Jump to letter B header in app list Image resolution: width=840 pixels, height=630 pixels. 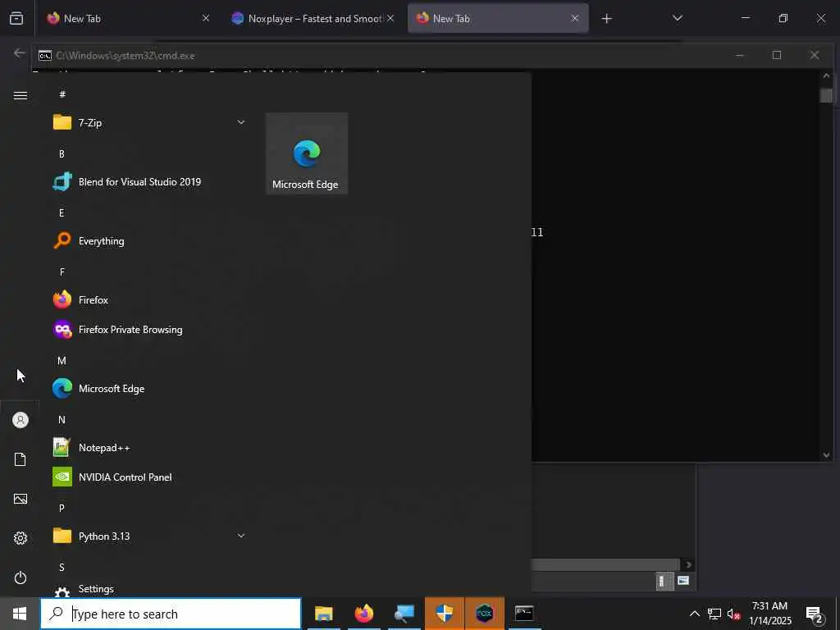[x=62, y=153]
